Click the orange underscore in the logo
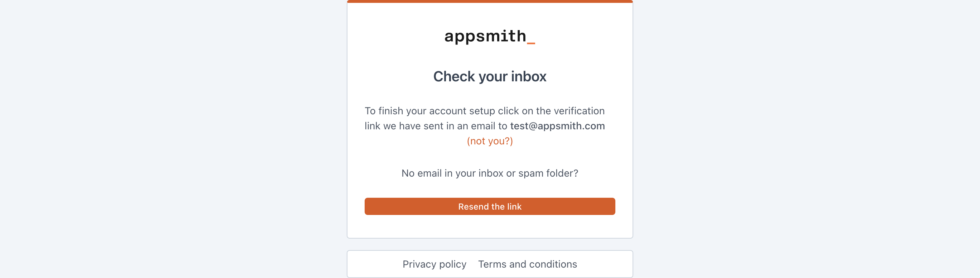This screenshot has width=980, height=278. [x=531, y=43]
